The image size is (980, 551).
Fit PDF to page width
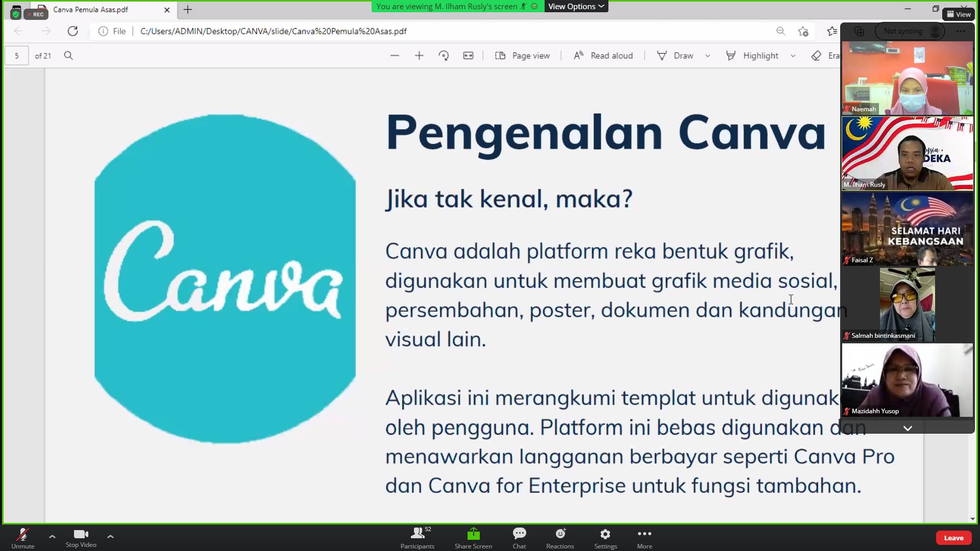[x=468, y=56]
